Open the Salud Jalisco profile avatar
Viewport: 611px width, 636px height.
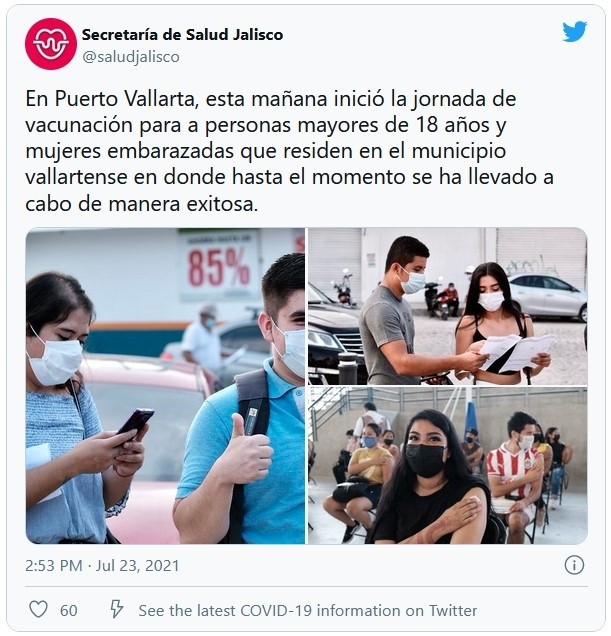click(x=51, y=44)
